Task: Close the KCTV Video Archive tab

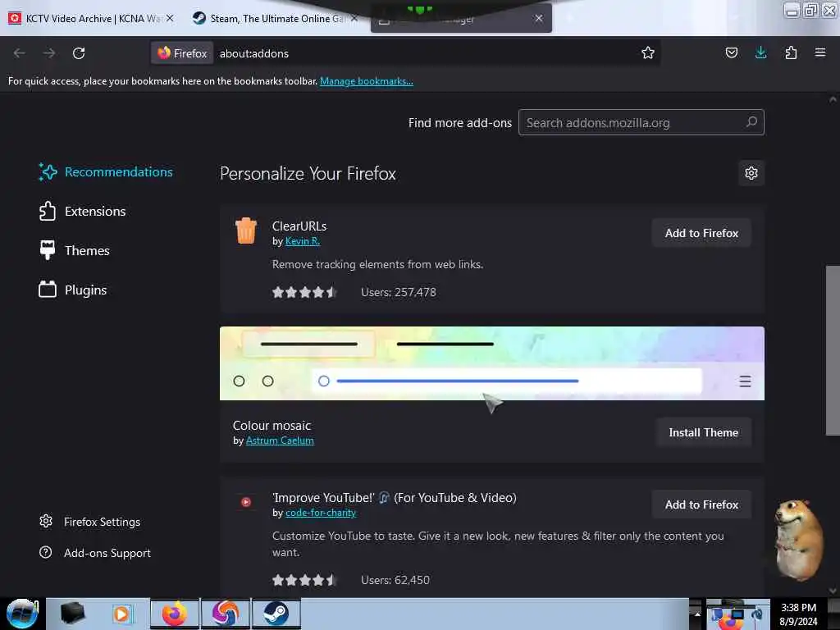Action: (170, 18)
